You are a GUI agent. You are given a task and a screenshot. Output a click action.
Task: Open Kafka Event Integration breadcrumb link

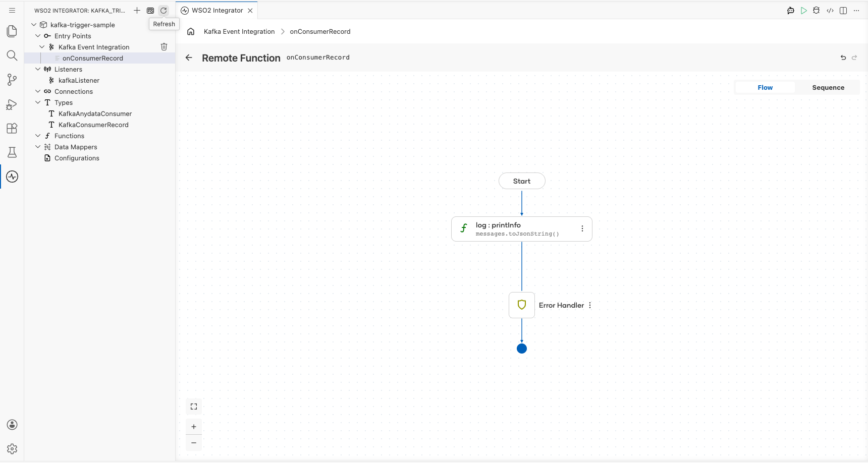pyautogui.click(x=239, y=31)
